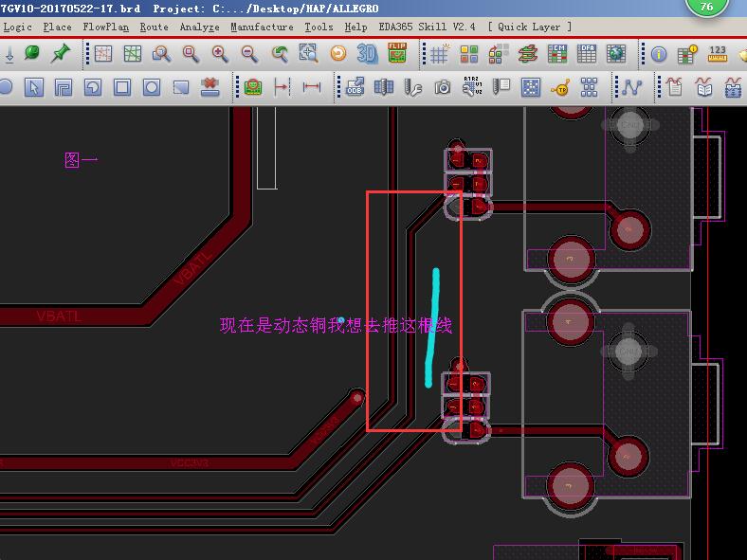Click the 123 ruler measure icon

(718, 54)
